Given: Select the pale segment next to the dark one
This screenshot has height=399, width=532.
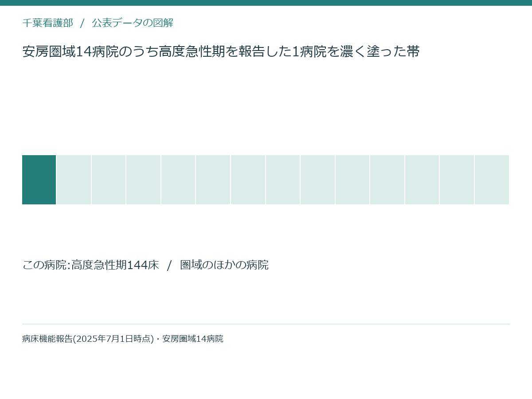Looking at the screenshot, I should tap(74, 180).
